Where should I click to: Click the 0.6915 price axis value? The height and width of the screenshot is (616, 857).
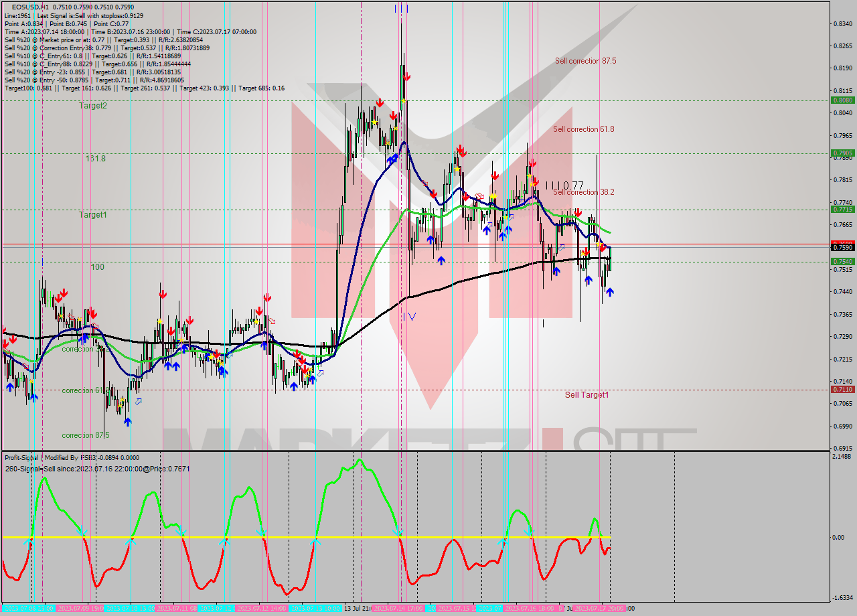(842, 448)
